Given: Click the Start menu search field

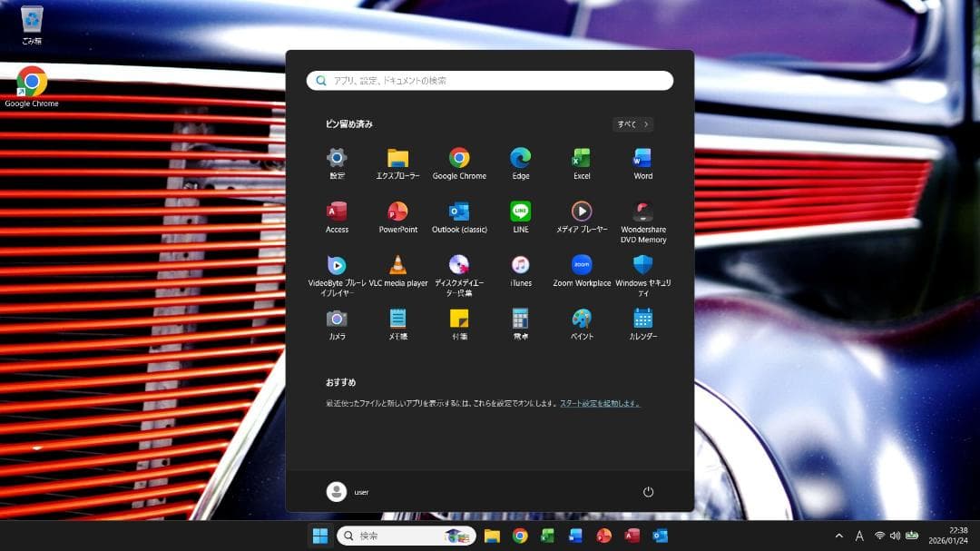Looking at the screenshot, I should click(490, 80).
